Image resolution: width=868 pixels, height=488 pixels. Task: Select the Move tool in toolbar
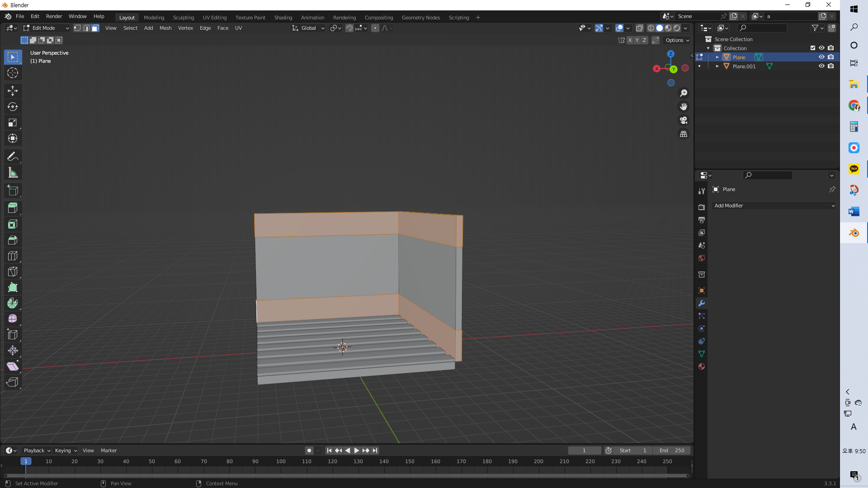tap(13, 91)
